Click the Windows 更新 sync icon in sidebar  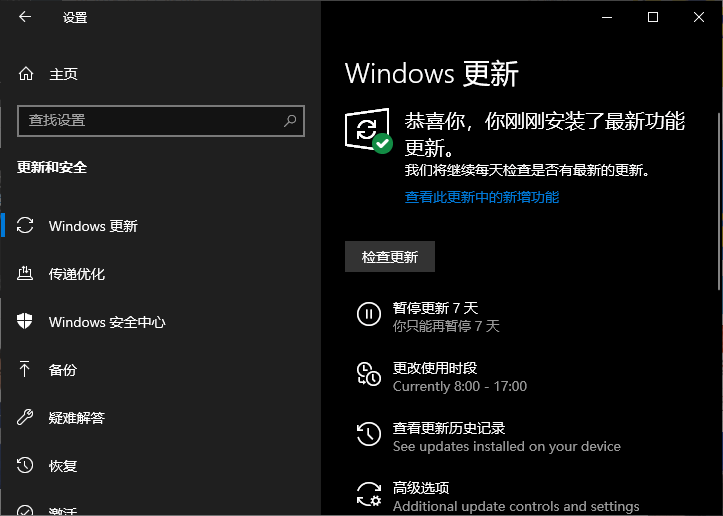tap(25, 225)
